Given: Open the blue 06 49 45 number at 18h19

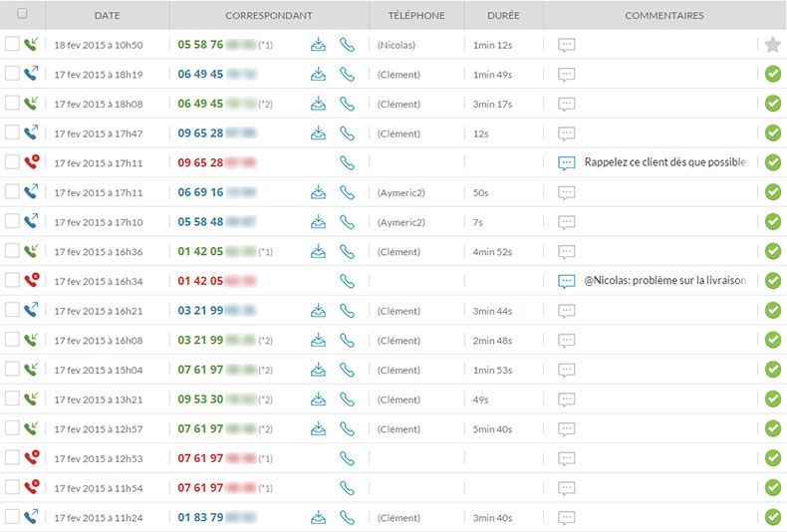Looking at the screenshot, I should 217,75.
